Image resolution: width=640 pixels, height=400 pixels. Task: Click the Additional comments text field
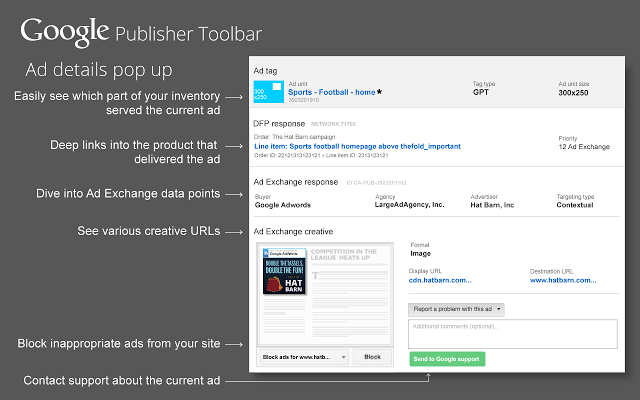(x=513, y=334)
